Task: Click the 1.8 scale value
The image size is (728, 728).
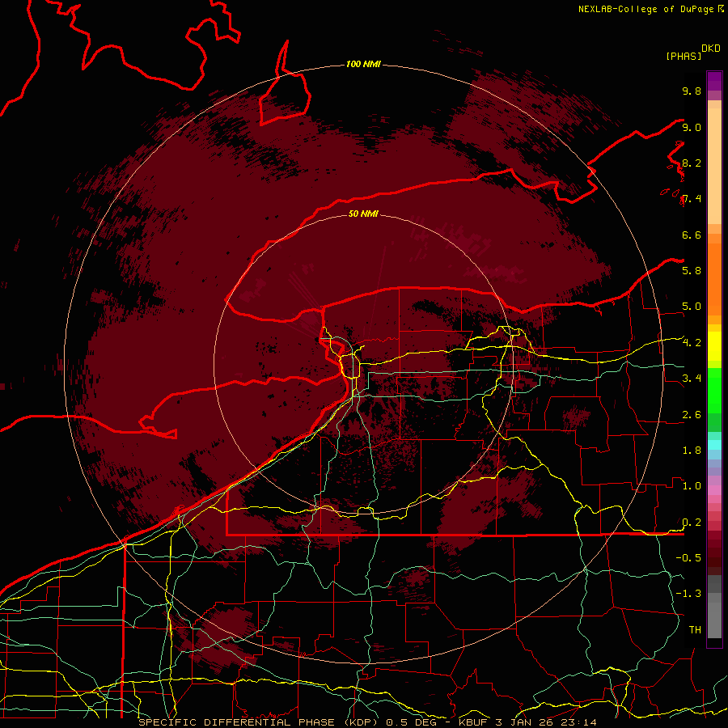Action: coord(692,451)
